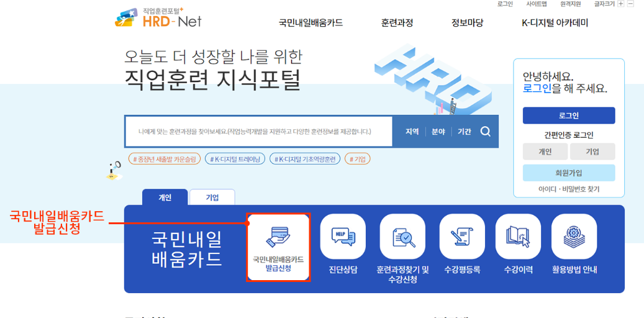The width and height of the screenshot is (644, 318).
Task: Open the 정보마당 top menu
Action: pyautogui.click(x=468, y=23)
